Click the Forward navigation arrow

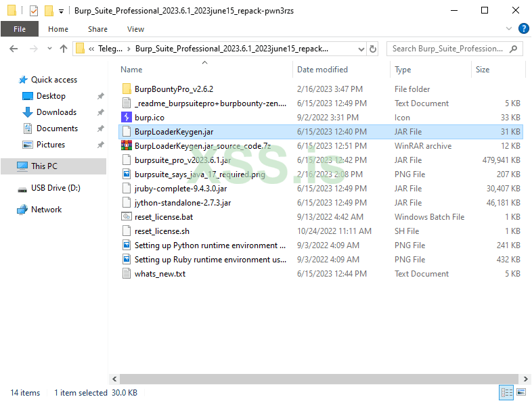[x=34, y=49]
